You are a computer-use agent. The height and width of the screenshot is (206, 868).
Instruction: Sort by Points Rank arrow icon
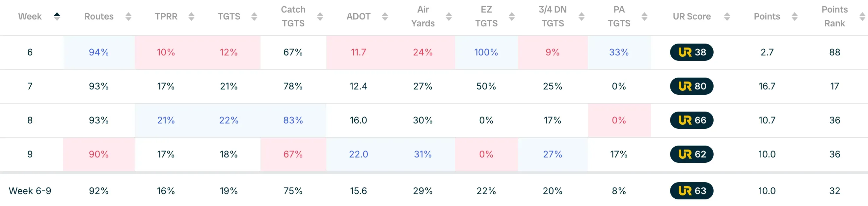[x=862, y=16]
